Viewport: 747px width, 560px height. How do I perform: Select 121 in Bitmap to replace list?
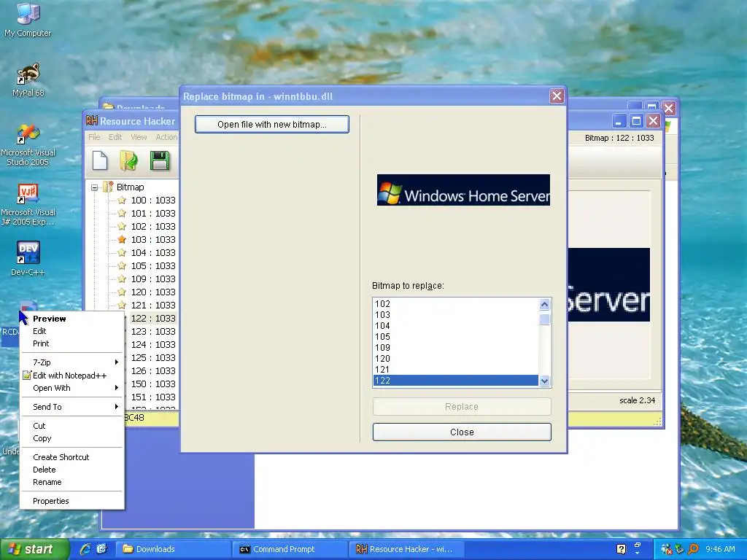click(456, 370)
